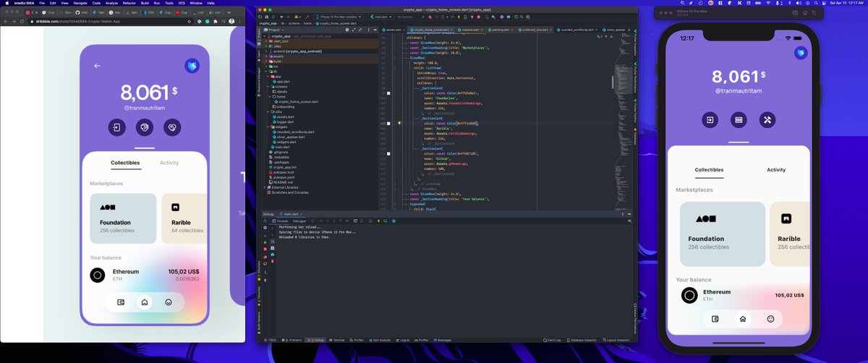Select the Collectibles tab in the Dribbble mockup
868x363 pixels.
click(x=124, y=163)
